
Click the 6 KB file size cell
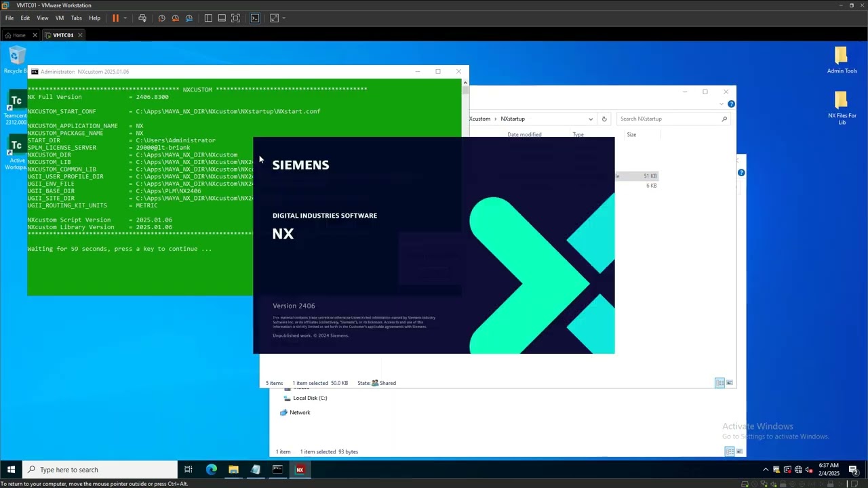pyautogui.click(x=651, y=186)
